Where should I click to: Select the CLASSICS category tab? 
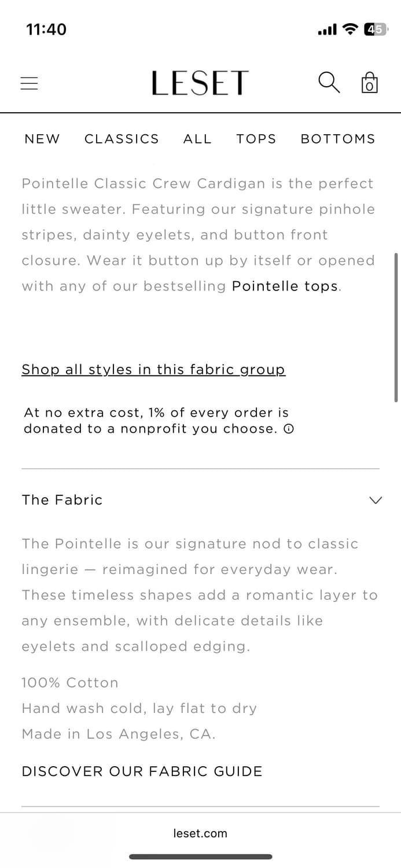pos(122,139)
